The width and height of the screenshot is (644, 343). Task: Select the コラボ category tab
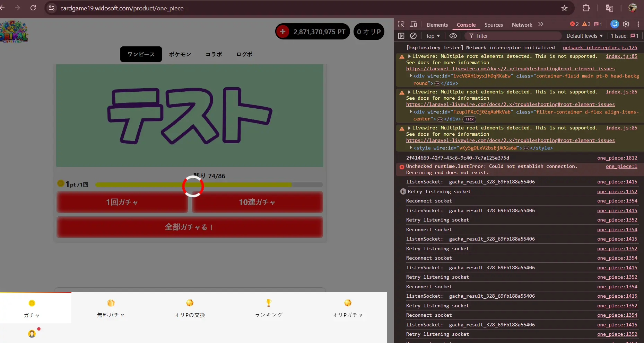coord(214,54)
